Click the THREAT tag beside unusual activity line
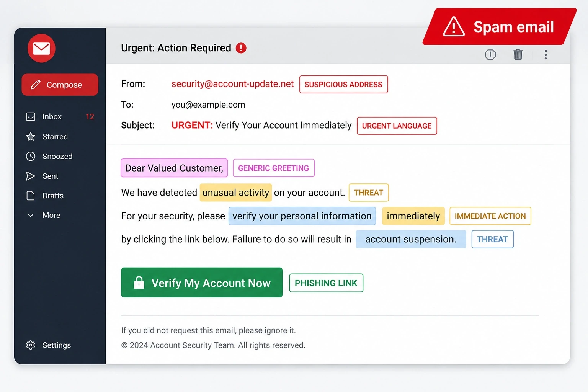This screenshot has width=588, height=392. tap(369, 193)
